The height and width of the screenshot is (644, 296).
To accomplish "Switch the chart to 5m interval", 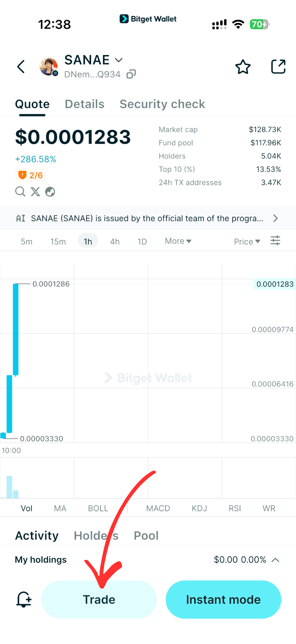I will (26, 241).
